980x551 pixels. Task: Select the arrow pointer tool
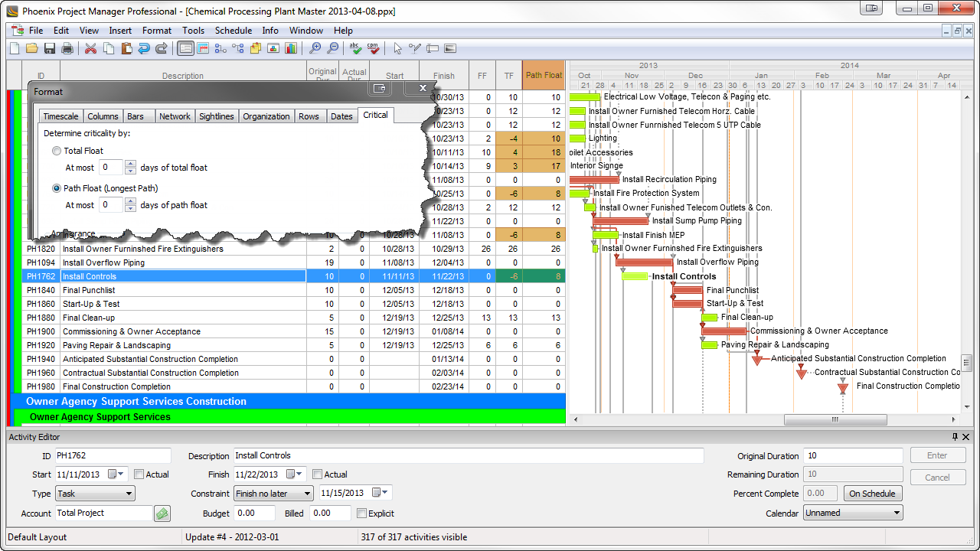click(x=397, y=48)
